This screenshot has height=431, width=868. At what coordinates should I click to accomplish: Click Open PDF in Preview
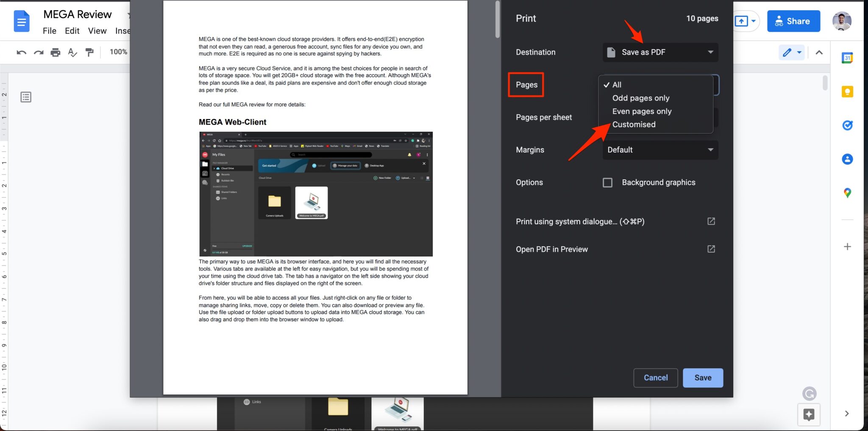click(552, 249)
